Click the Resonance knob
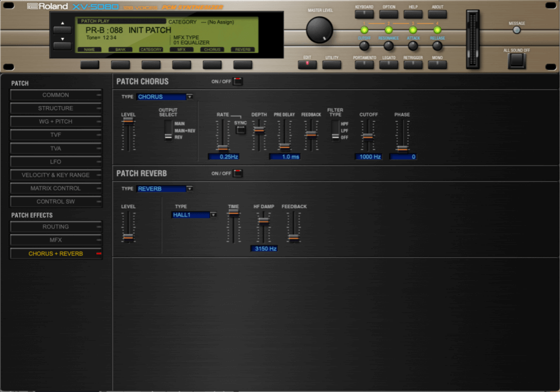 click(388, 46)
